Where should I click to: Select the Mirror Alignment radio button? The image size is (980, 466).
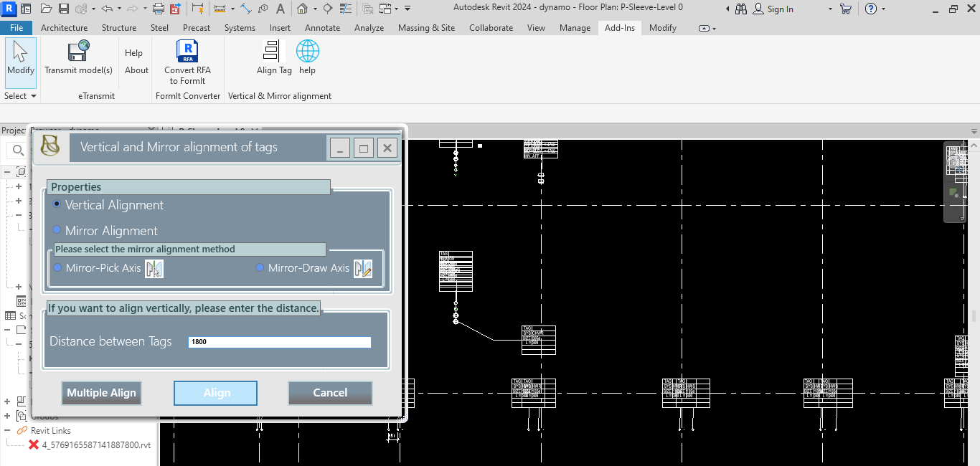(57, 230)
